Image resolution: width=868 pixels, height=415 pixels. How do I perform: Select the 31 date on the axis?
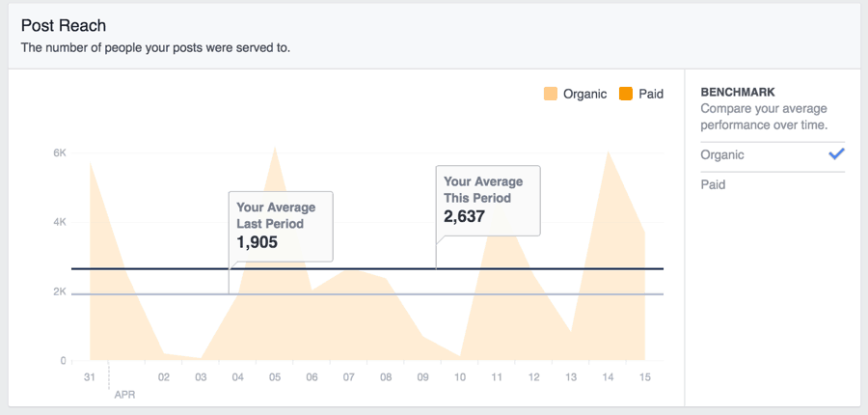point(90,377)
